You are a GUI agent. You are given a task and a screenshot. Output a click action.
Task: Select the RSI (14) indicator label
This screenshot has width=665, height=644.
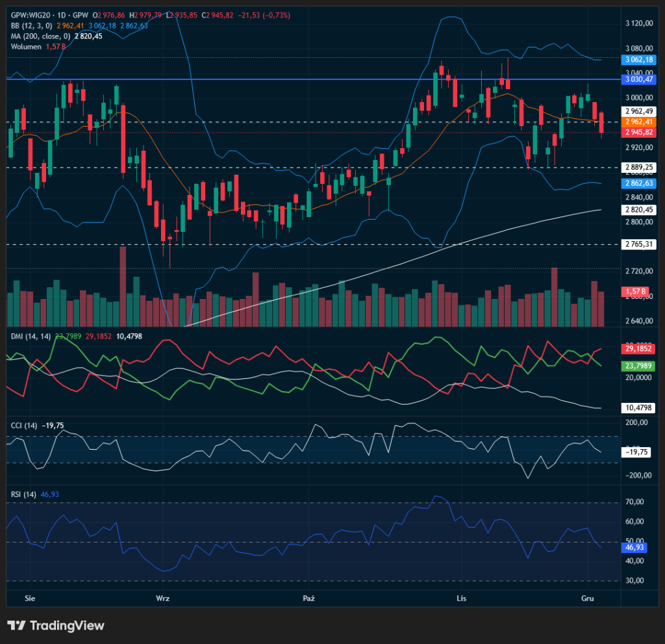click(x=23, y=495)
